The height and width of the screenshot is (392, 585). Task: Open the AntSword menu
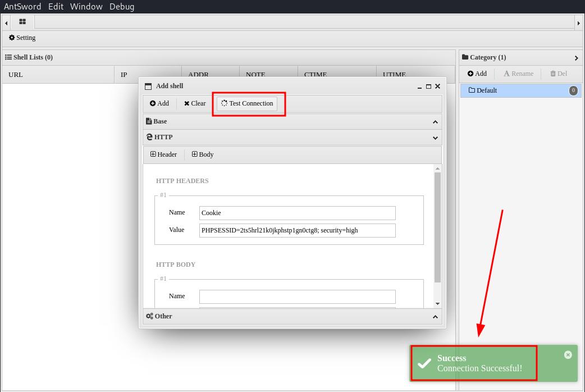22,6
